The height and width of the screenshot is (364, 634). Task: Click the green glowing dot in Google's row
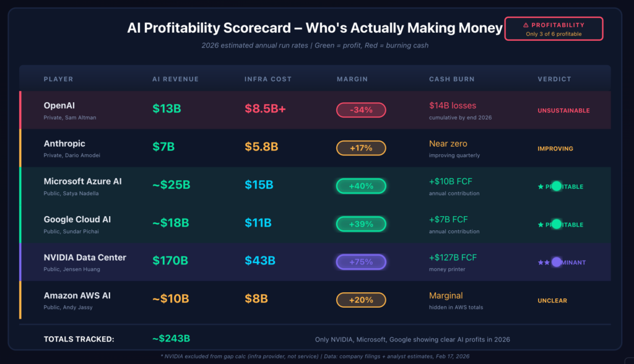coord(556,224)
